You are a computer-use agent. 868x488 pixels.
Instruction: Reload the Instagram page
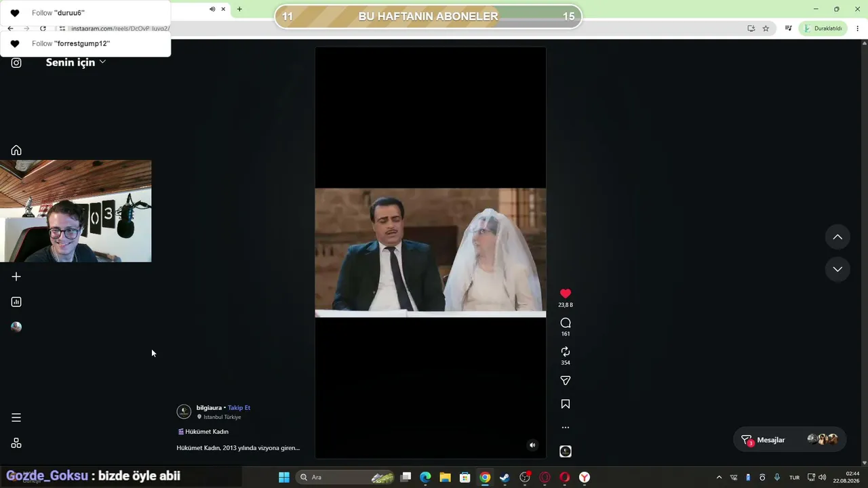pyautogui.click(x=43, y=28)
